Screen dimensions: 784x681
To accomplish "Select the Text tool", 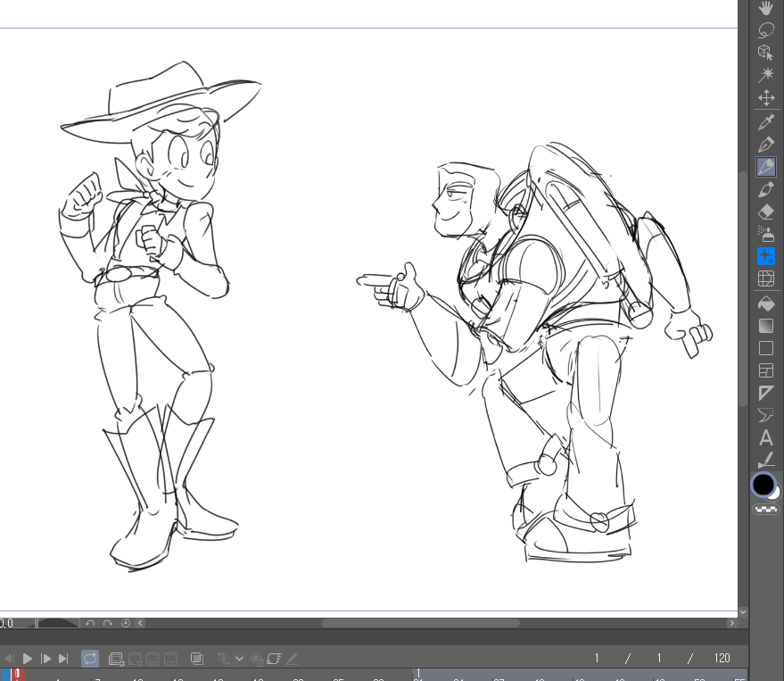I will pyautogui.click(x=765, y=438).
